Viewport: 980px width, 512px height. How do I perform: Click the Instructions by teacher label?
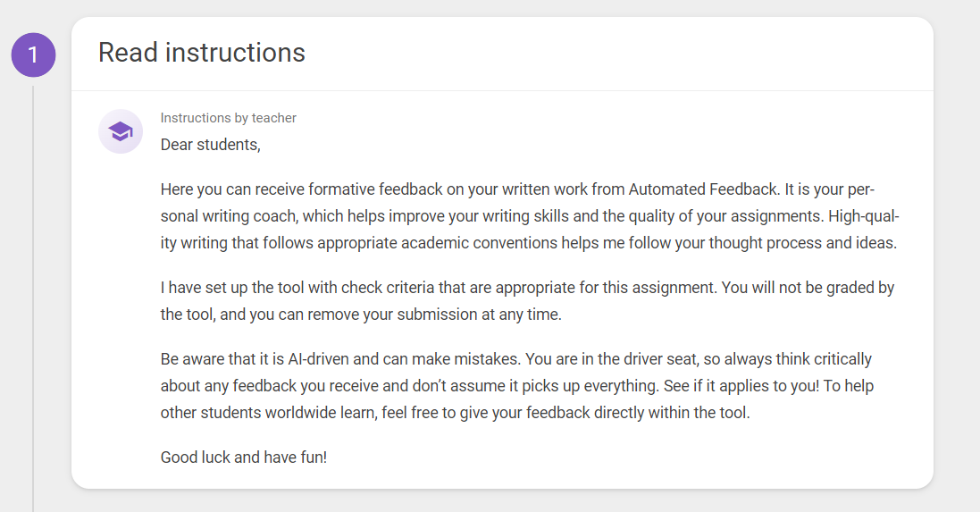(x=228, y=118)
